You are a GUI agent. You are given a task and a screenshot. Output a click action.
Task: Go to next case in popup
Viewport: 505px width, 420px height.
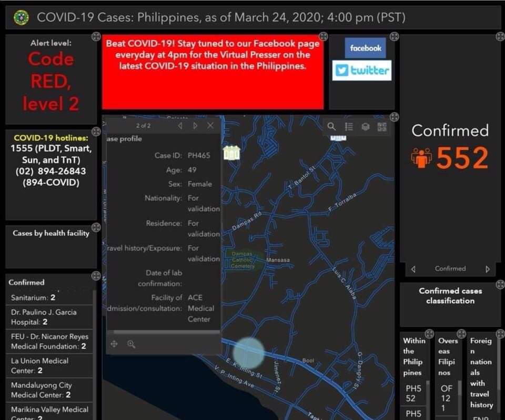pyautogui.click(x=195, y=125)
